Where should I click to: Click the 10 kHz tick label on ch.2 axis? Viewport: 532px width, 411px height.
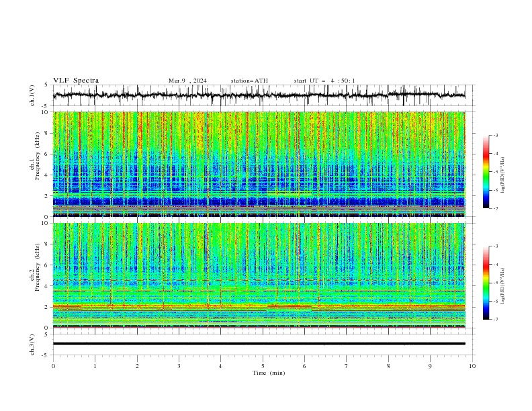click(x=46, y=223)
